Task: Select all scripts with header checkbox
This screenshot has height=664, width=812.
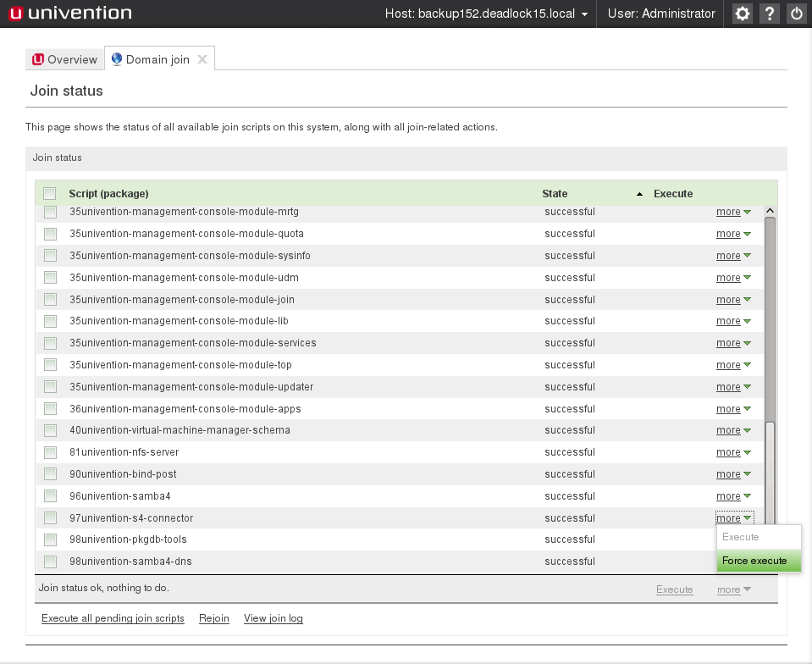Action: [50, 194]
